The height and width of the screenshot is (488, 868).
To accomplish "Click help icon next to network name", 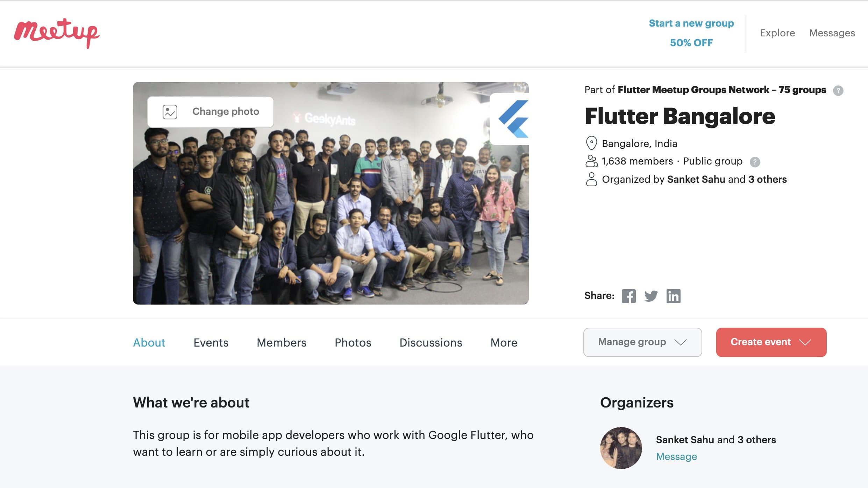I will point(838,91).
